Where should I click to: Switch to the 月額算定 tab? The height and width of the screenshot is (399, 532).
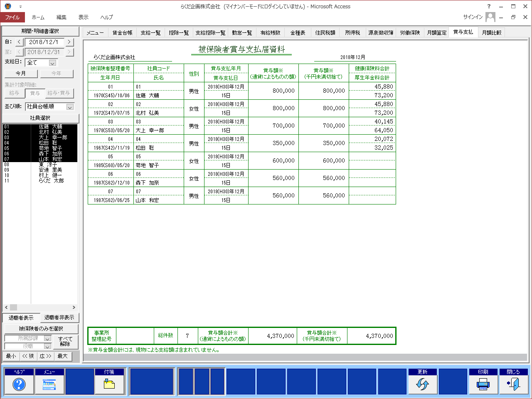pyautogui.click(x=437, y=32)
